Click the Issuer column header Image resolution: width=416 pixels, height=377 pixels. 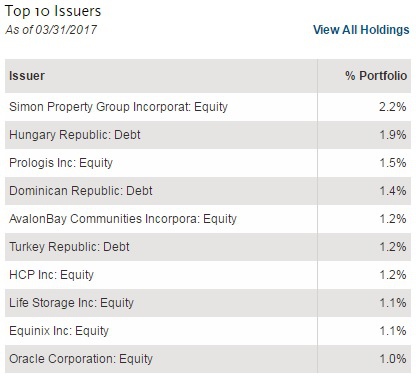pyautogui.click(x=27, y=76)
